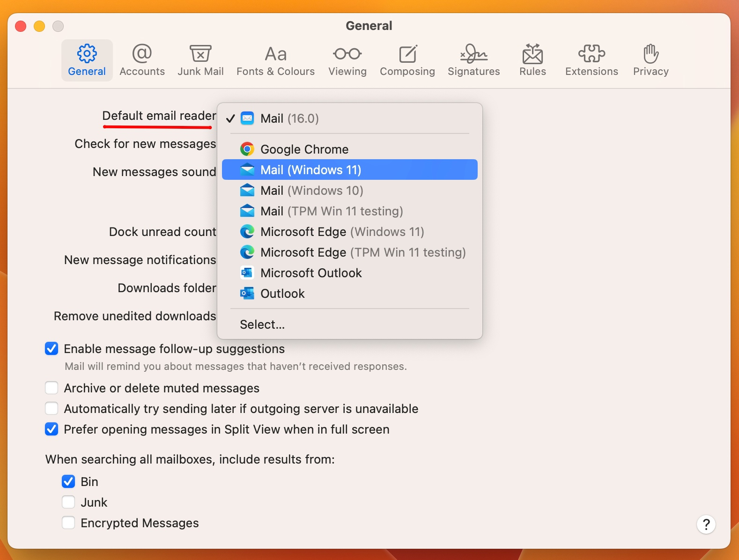Open the Accounts preferences pane
The width and height of the screenshot is (739, 560).
click(142, 60)
